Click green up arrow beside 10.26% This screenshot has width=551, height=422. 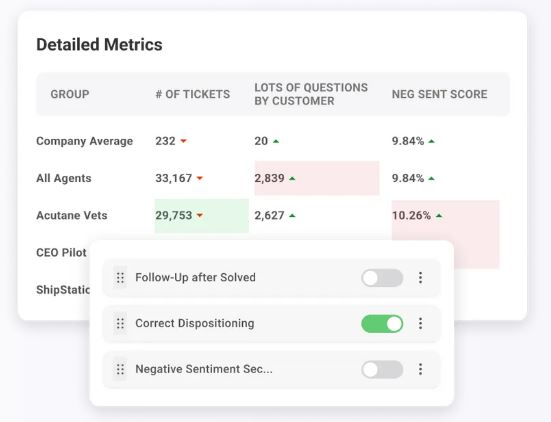point(439,215)
